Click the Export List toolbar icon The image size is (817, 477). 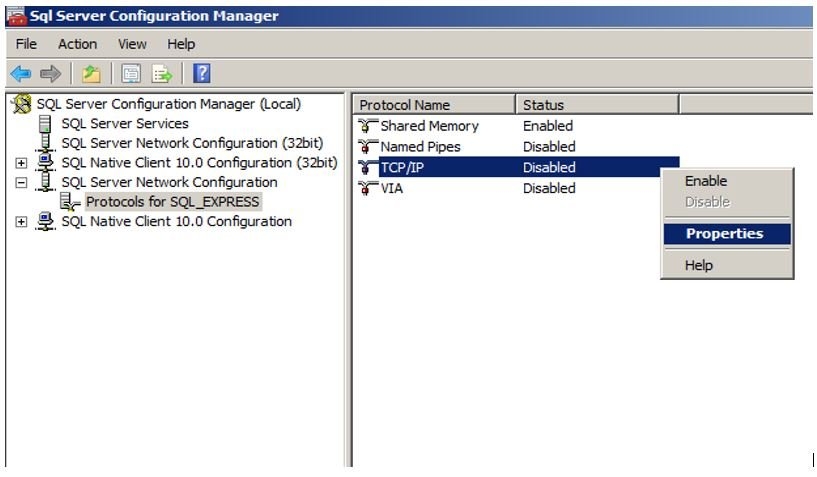coord(161,74)
